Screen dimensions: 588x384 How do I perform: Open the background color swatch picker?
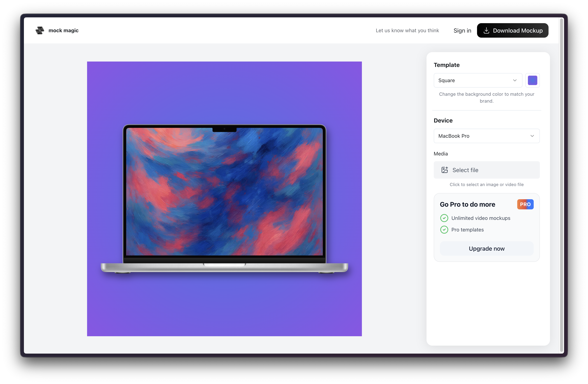click(x=533, y=80)
